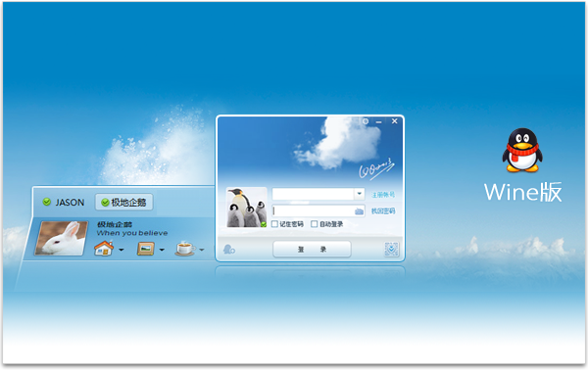Expand the arrow beside the coffee cup icon
The width and height of the screenshot is (588, 372).
pos(201,250)
